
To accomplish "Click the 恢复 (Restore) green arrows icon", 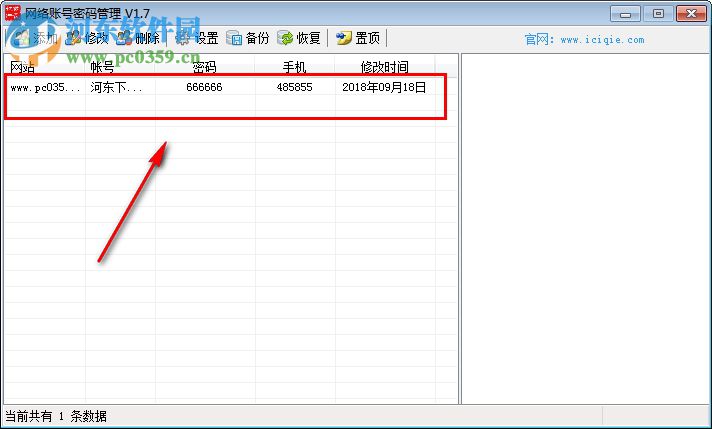I will pos(285,38).
